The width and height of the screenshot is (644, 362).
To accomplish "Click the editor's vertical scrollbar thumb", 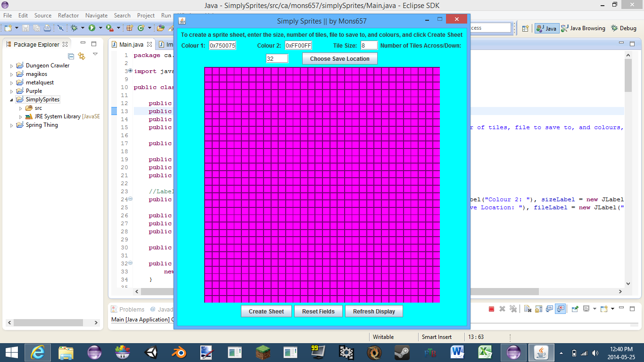I will [x=628, y=75].
